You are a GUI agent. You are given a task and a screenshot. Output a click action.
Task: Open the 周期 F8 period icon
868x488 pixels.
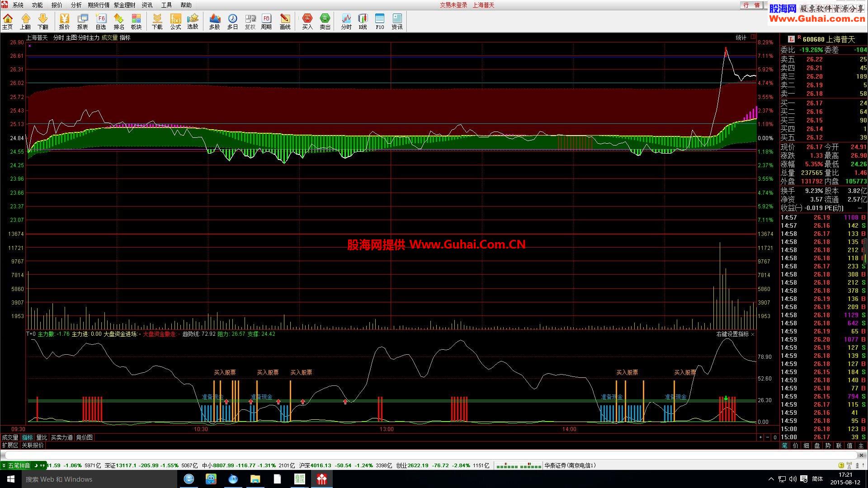point(266,21)
